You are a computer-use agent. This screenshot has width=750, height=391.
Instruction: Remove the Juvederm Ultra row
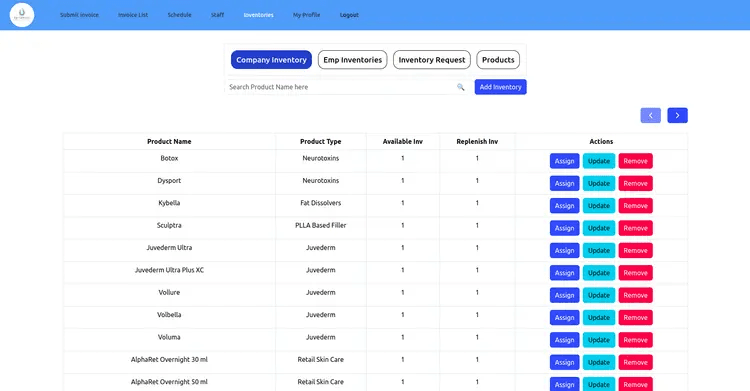point(635,250)
